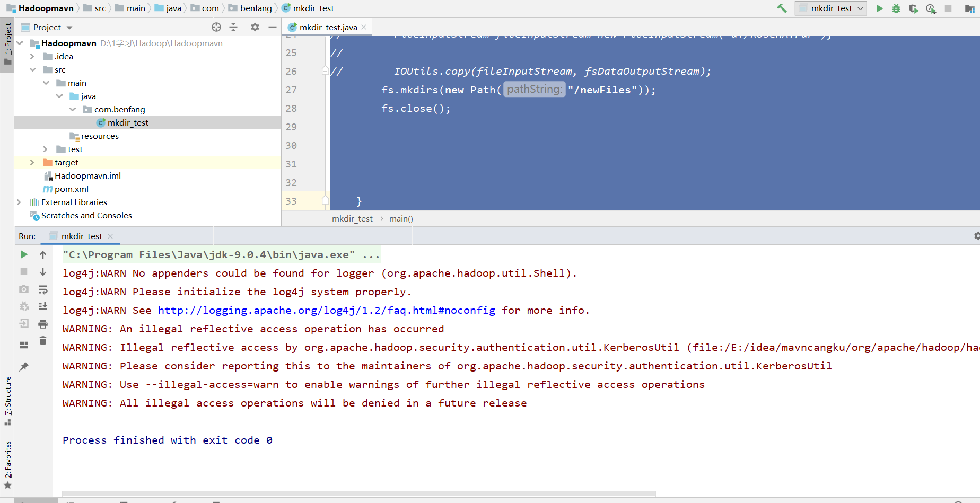Collapse the java folder
Screen dimensions: 980x503
point(59,96)
